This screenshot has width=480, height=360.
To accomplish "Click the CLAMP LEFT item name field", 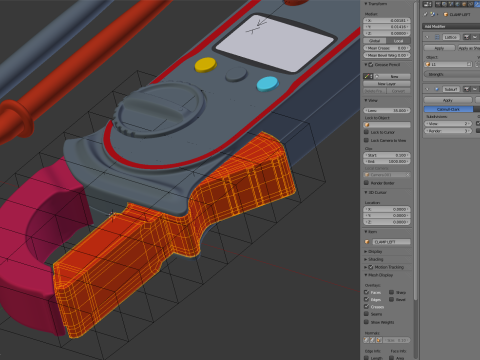I will pos(391,242).
